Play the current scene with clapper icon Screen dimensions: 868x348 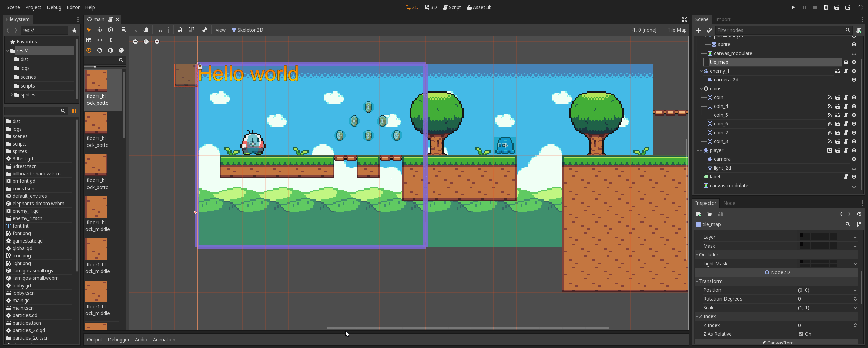(837, 7)
